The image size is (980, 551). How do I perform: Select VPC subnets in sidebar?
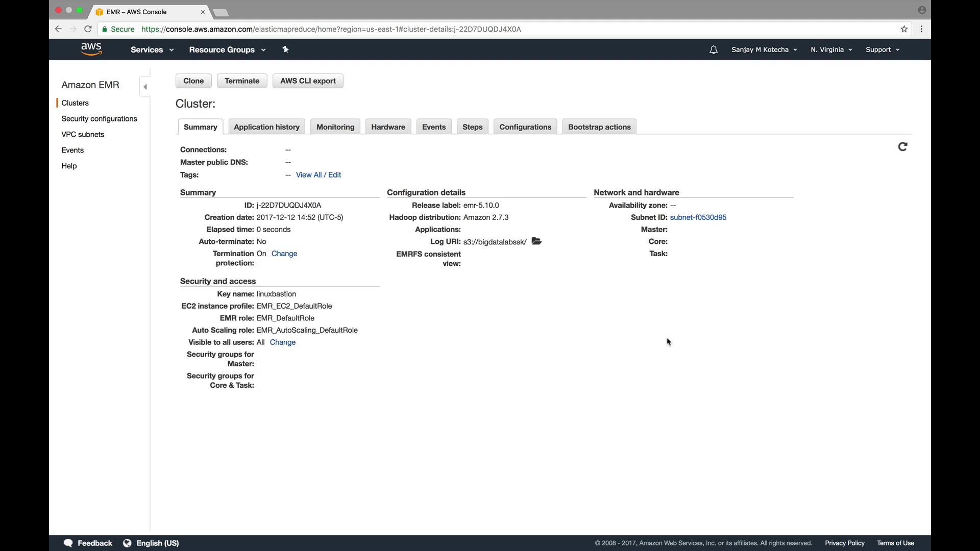(83, 134)
